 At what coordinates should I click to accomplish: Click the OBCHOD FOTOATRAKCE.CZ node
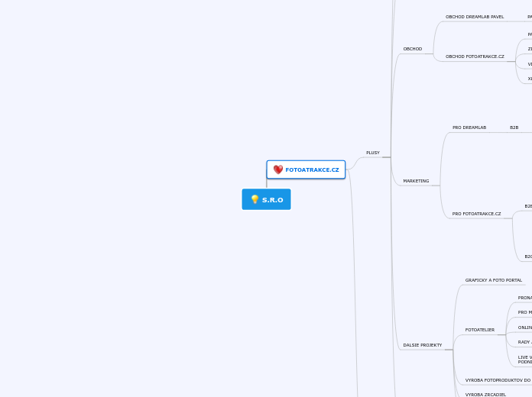(x=475, y=56)
